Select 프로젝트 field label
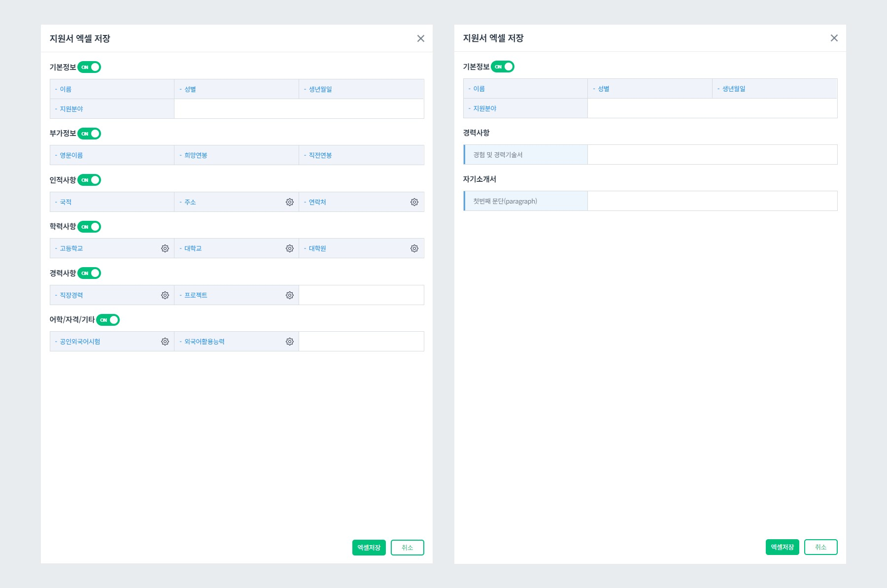The width and height of the screenshot is (887, 588). point(196,295)
